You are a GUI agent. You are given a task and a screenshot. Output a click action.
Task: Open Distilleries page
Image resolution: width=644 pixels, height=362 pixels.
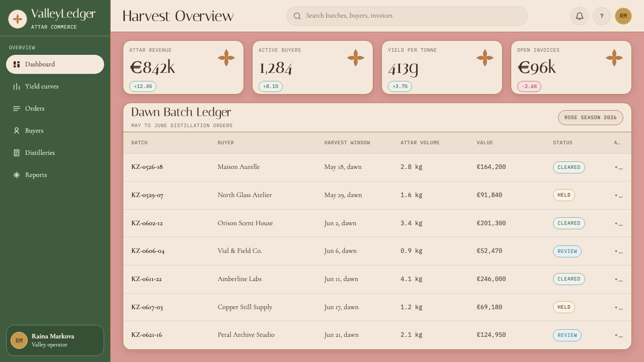[55, 153]
